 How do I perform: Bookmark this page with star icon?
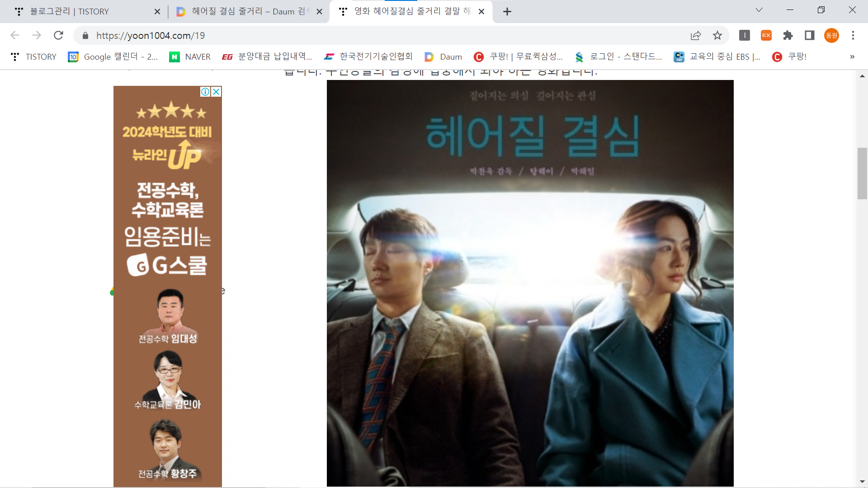point(717,35)
